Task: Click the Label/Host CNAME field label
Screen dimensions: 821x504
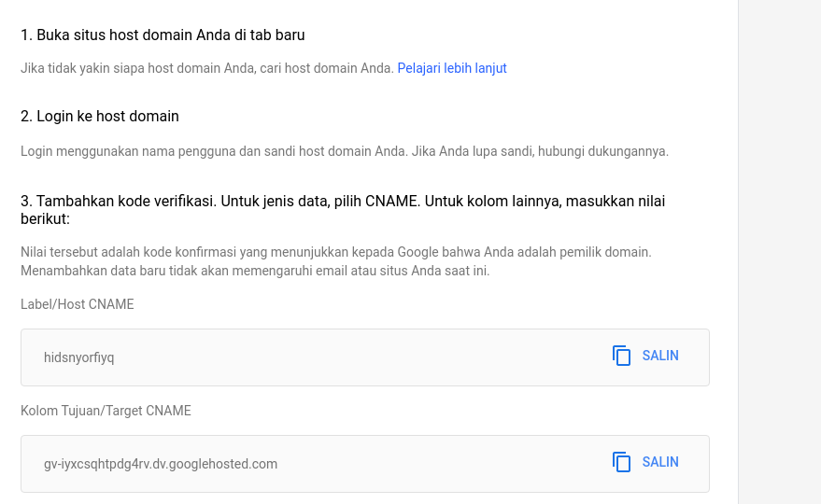Action: tap(78, 304)
